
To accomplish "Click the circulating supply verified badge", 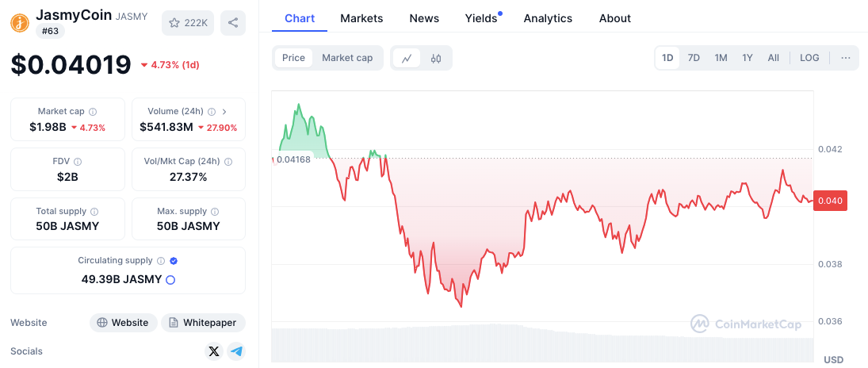I will 173,261.
